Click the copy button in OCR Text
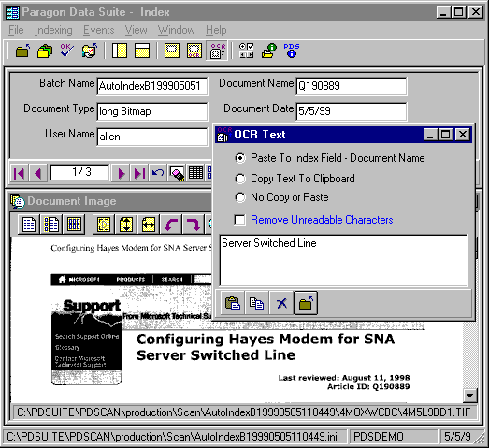 pyautogui.click(x=257, y=303)
